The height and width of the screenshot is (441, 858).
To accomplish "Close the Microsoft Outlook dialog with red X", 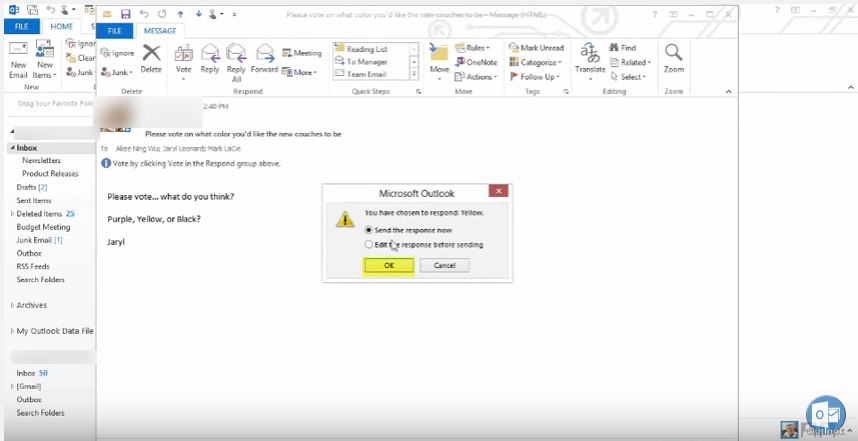I will 498,191.
